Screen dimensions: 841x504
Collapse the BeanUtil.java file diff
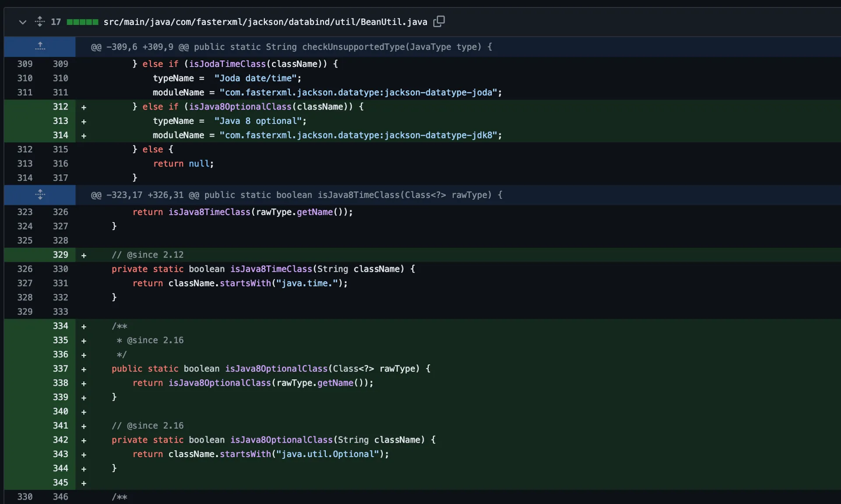22,22
